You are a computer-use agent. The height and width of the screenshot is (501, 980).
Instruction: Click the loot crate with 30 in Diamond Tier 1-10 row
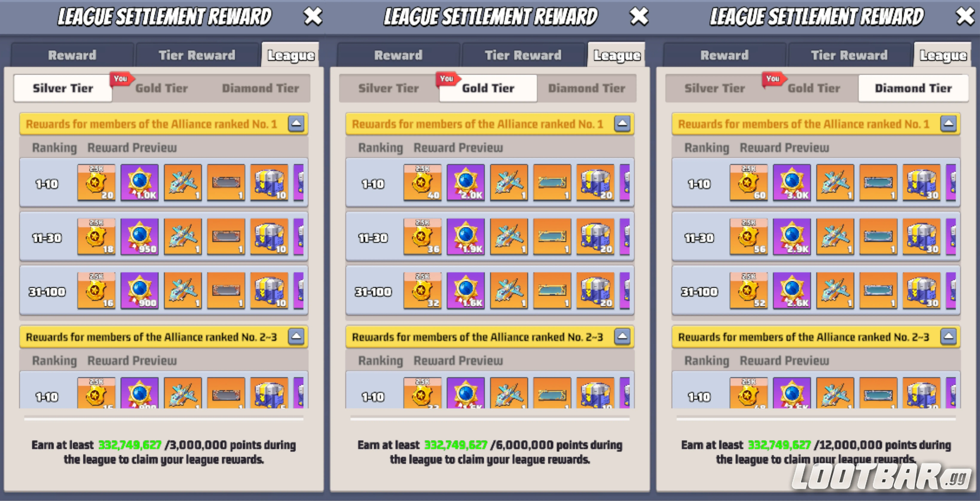[x=922, y=182]
